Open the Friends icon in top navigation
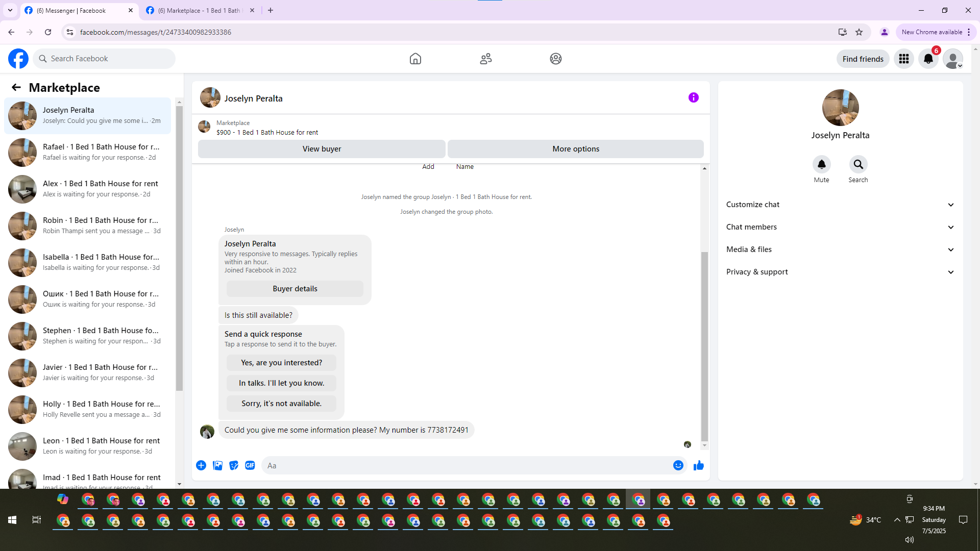Screen dimensions: 980x551 coord(485,59)
